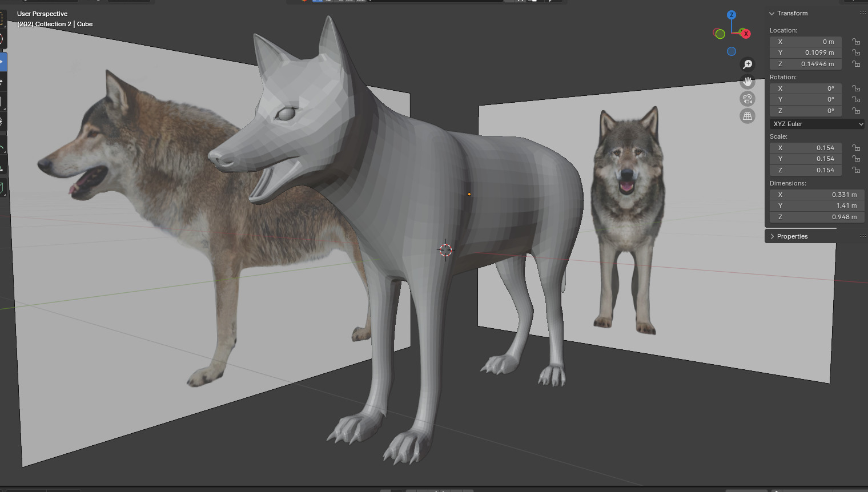Screen dimensions: 868x492
Task: Click the Transform panel drag grip
Action: point(862,13)
